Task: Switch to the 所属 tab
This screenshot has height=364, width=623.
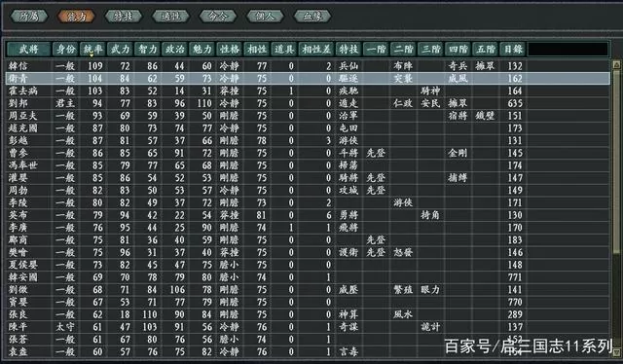Action: pyautogui.click(x=29, y=17)
